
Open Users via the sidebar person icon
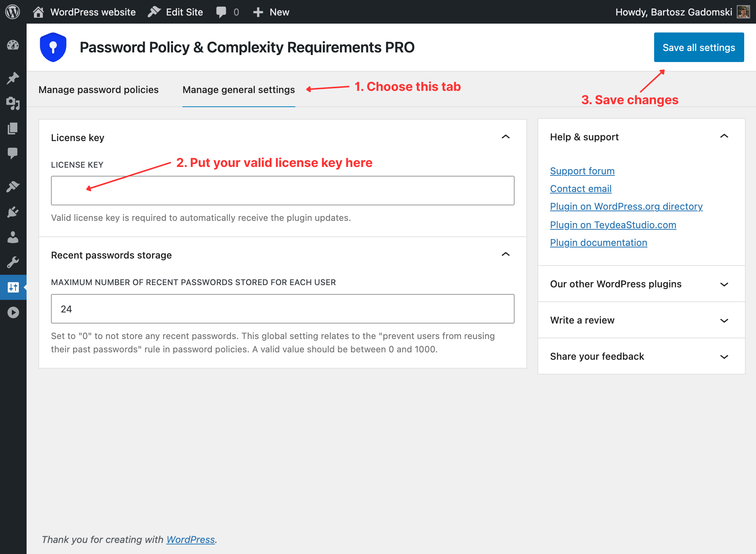point(13,237)
